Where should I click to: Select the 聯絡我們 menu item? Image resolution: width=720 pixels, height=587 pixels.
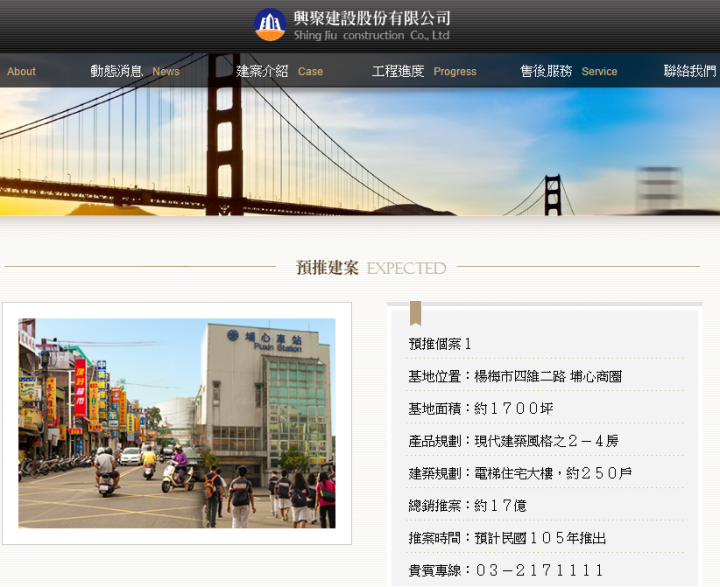click(691, 71)
